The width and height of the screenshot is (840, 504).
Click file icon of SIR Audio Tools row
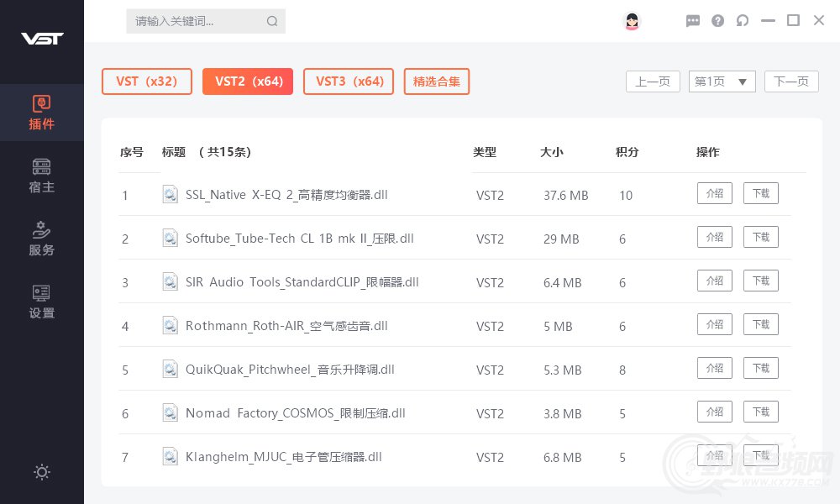pos(170,281)
